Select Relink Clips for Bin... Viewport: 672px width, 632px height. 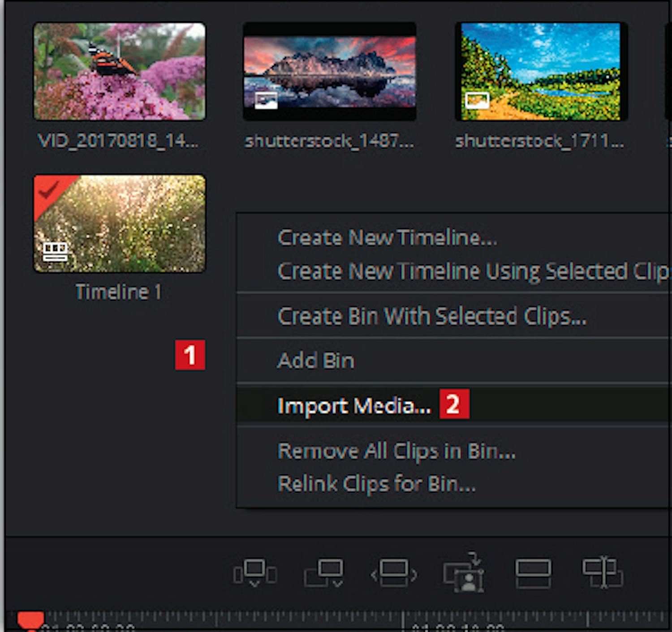[376, 484]
